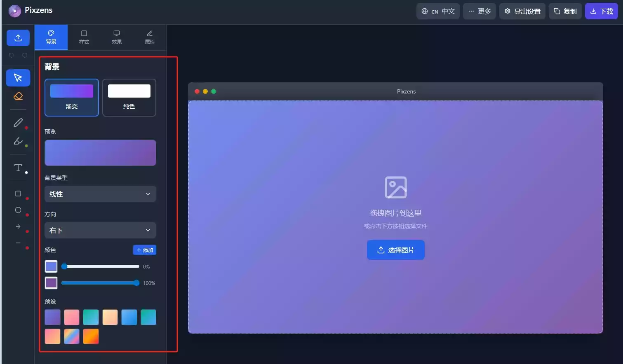Pick the rectangle shape tool
The width and height of the screenshot is (623, 364).
18,194
